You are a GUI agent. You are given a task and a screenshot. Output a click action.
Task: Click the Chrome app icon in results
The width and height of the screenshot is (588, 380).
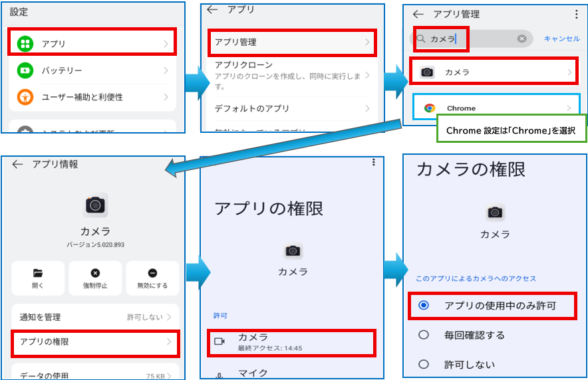tap(430, 108)
